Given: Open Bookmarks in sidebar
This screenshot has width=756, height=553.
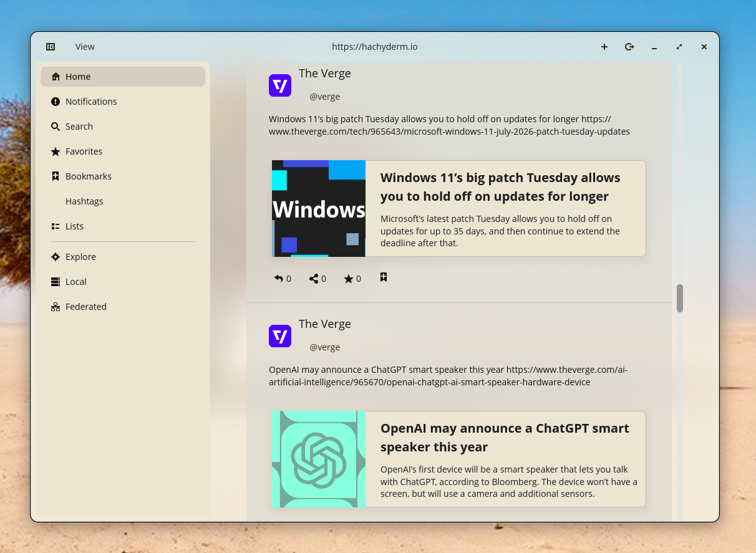Looking at the screenshot, I should (123, 176).
